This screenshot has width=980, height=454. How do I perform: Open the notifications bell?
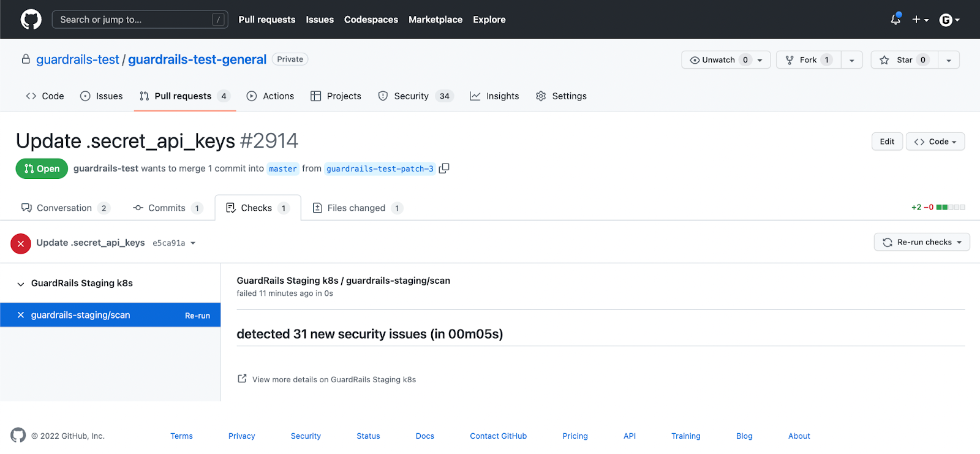[895, 20]
